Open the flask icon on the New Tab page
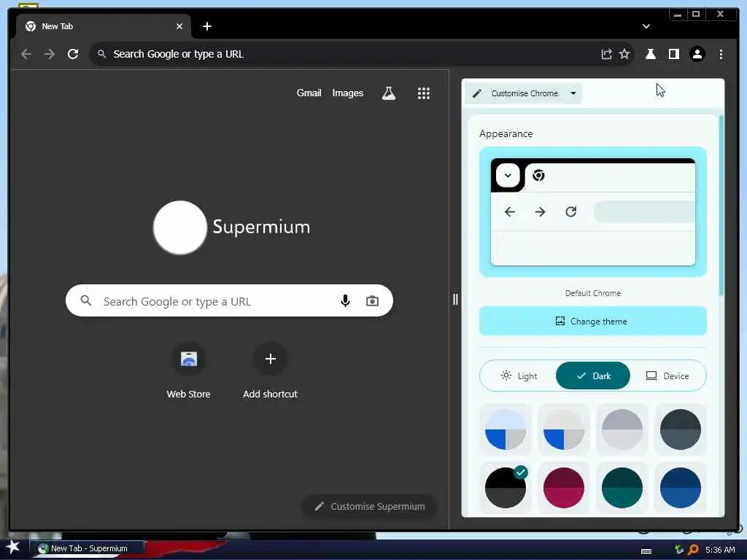The height and width of the screenshot is (560, 747). click(x=389, y=93)
